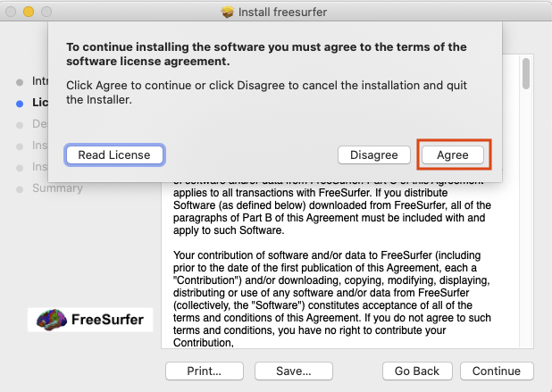Click the package icon in the title bar
Viewport: 552px width, 392px height.
227,13
